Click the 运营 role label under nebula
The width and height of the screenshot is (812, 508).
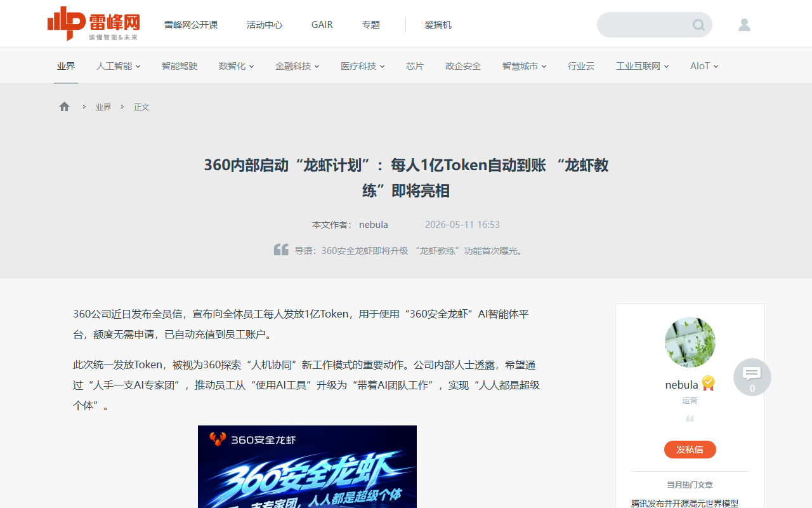[690, 401]
